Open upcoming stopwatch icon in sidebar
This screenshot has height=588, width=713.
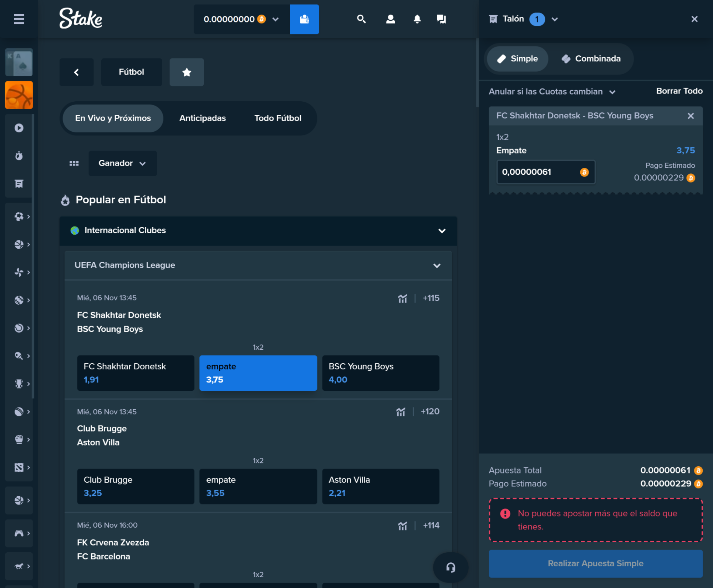tap(19, 156)
